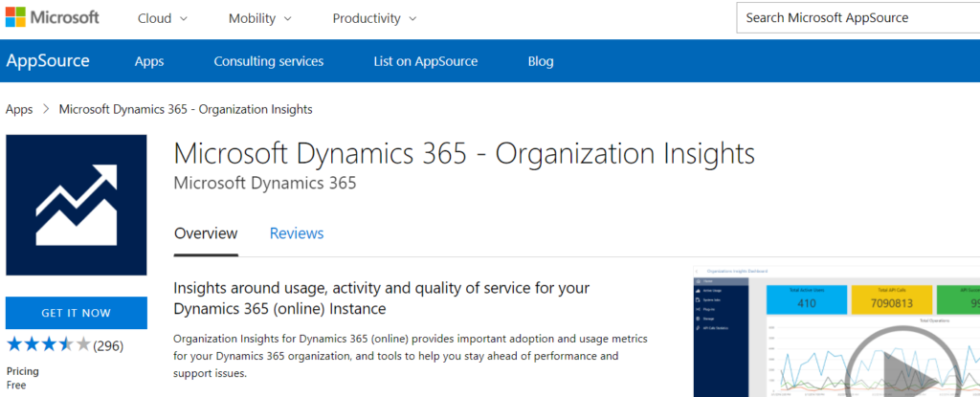Click the star rating icons
This screenshot has width=980, height=397.
(48, 345)
